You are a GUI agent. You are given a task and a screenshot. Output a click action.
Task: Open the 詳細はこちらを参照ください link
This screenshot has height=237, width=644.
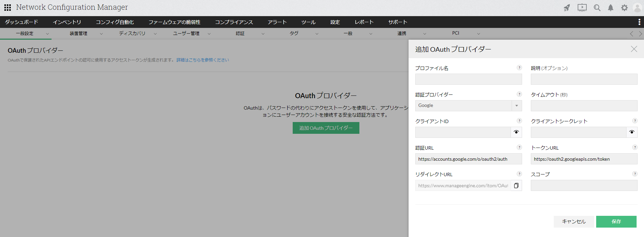(x=203, y=60)
